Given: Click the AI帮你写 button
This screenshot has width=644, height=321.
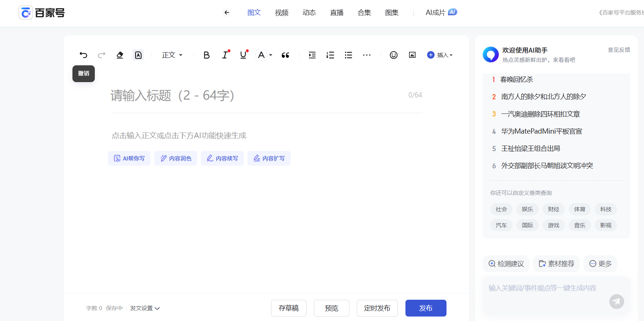Looking at the screenshot, I should pyautogui.click(x=129, y=158).
